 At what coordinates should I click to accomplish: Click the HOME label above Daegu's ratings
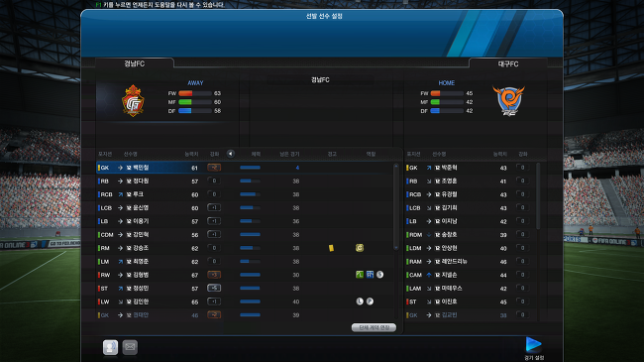click(x=447, y=83)
